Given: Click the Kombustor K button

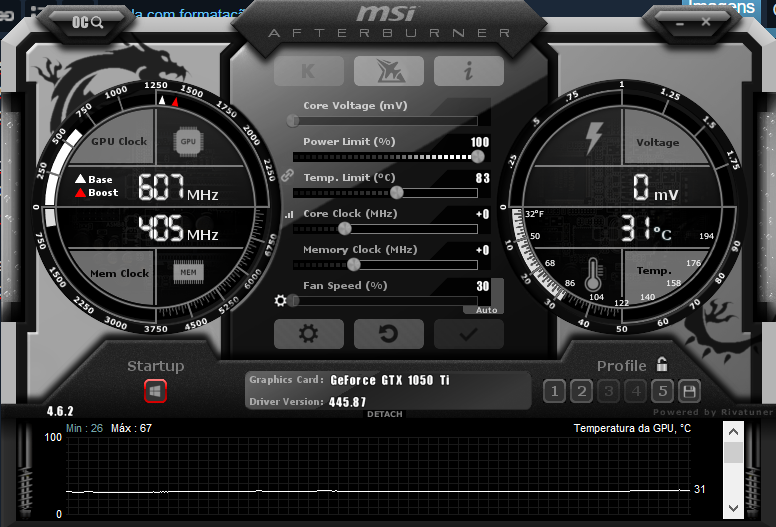Looking at the screenshot, I should (309, 71).
